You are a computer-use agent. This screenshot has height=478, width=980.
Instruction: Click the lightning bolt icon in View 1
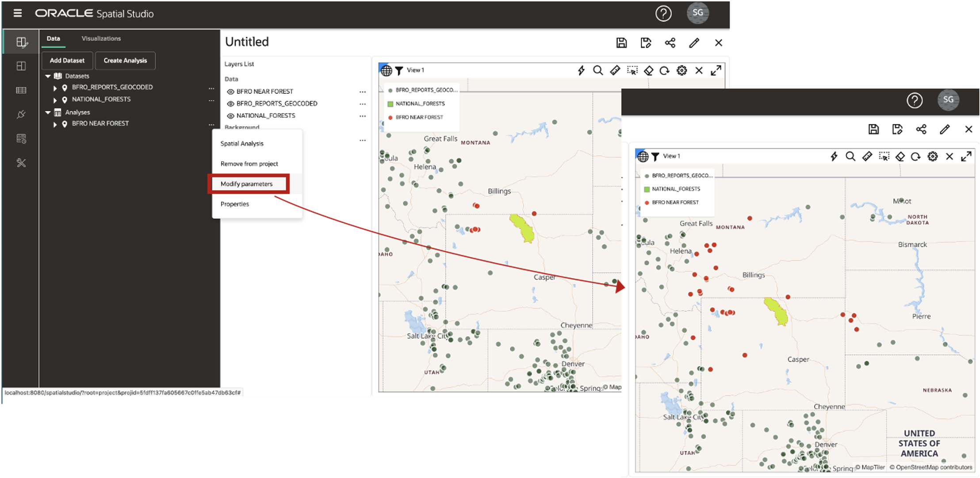(581, 70)
